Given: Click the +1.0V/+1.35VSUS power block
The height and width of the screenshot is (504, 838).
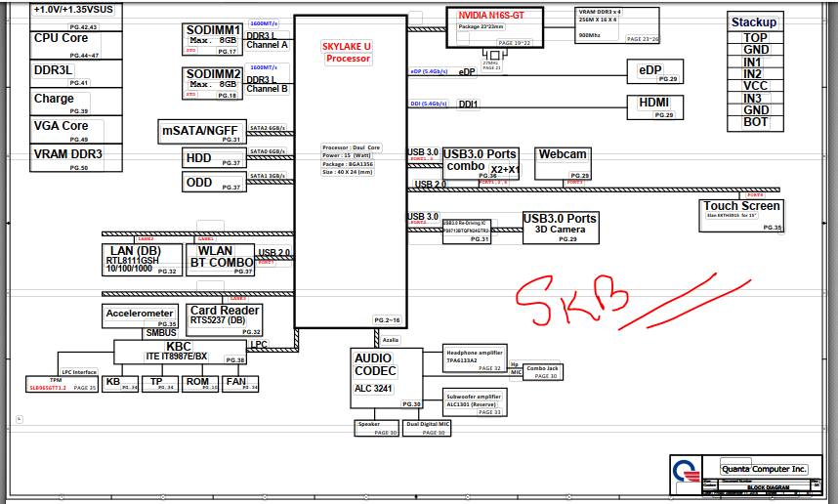Looking at the screenshot, I should pos(76,17).
